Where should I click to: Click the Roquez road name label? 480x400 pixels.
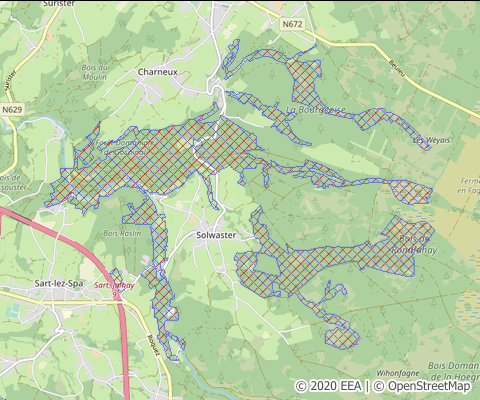[154, 346]
